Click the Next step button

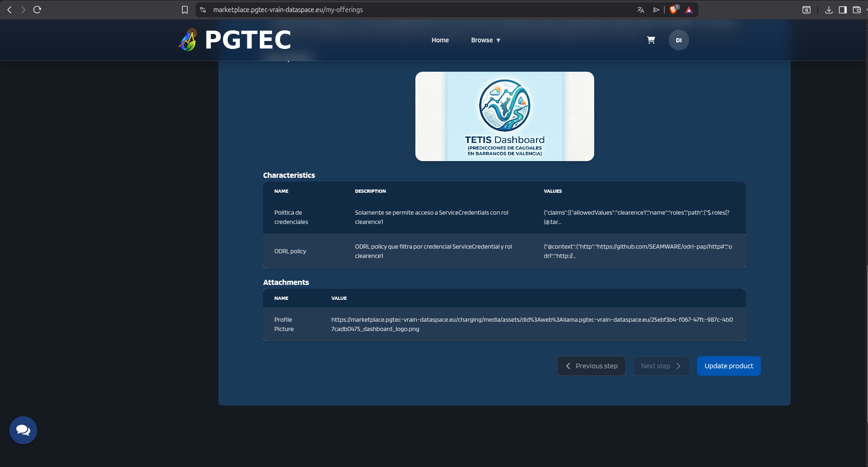pyautogui.click(x=661, y=366)
